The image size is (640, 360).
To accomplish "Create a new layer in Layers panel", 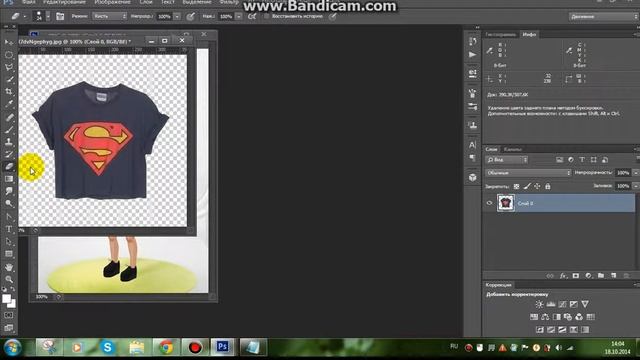I will [x=613, y=276].
